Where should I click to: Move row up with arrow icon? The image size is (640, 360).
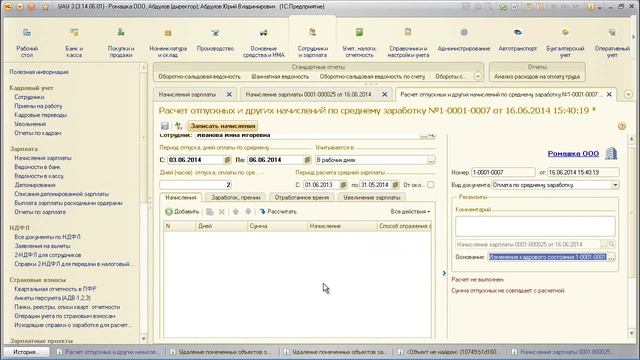pyautogui.click(x=236, y=211)
